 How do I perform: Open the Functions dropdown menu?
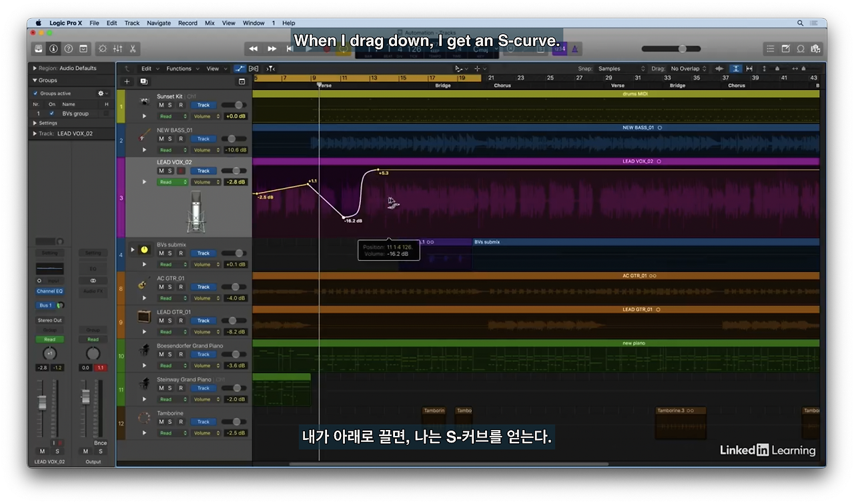pos(182,69)
